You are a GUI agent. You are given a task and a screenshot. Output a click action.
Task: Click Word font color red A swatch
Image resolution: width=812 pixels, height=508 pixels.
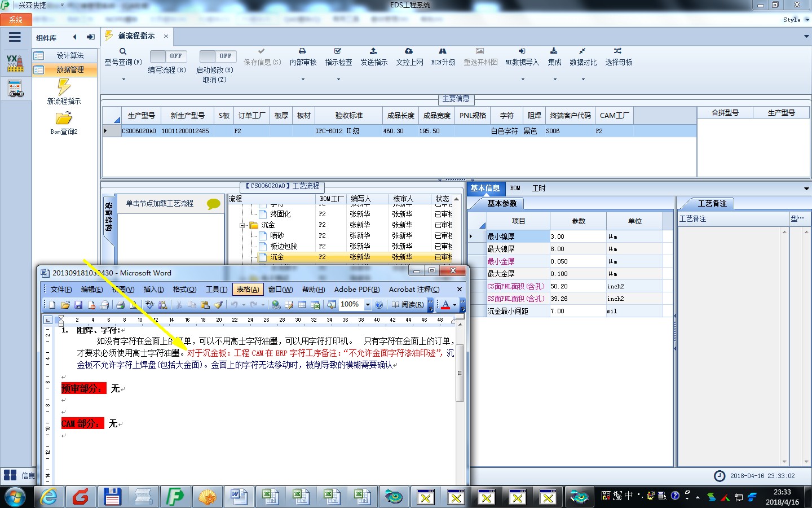(445, 305)
